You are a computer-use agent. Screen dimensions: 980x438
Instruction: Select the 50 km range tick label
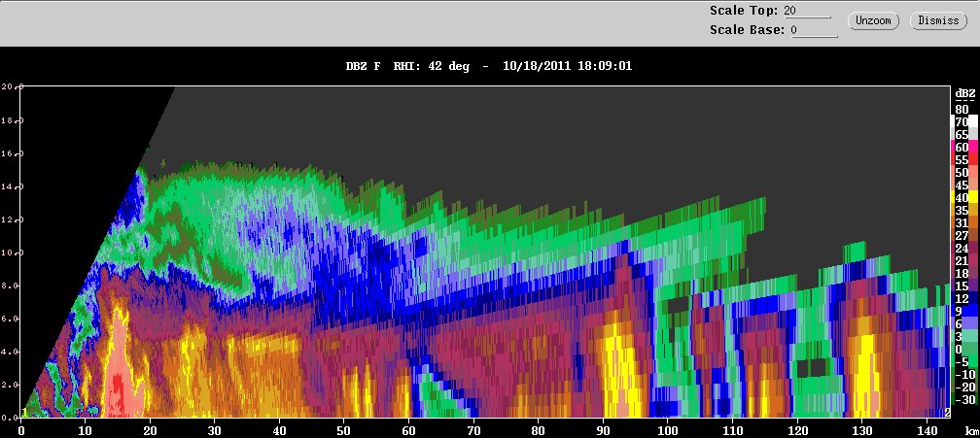click(x=344, y=430)
